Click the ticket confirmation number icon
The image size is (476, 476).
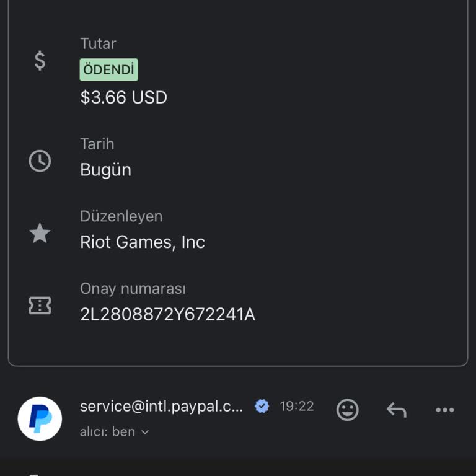point(40,306)
